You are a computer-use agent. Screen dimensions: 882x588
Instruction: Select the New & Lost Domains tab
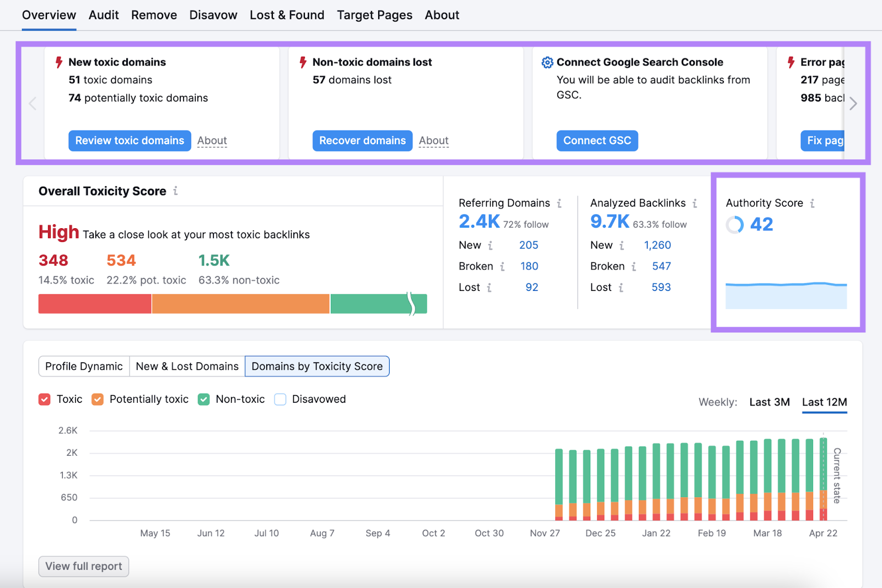click(187, 366)
